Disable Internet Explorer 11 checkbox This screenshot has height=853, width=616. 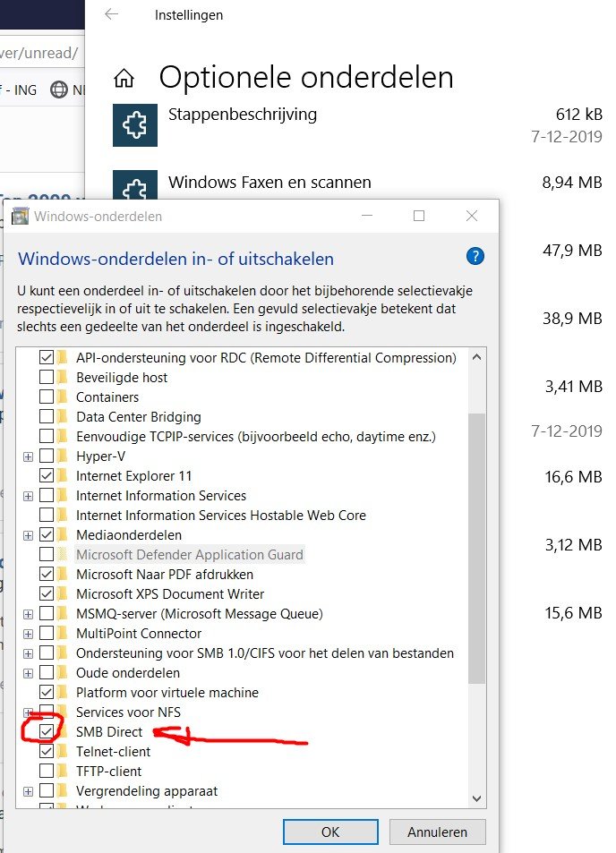[x=47, y=476]
